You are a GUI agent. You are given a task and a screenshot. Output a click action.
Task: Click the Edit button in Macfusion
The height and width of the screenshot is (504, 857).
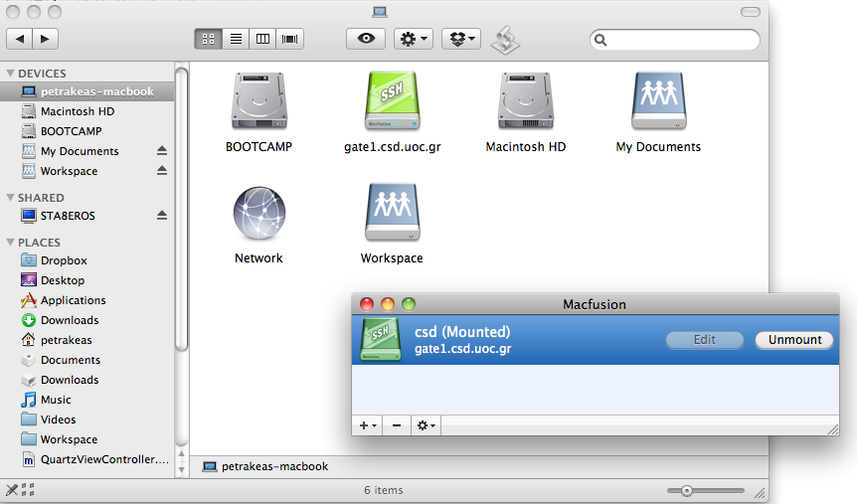(x=705, y=340)
